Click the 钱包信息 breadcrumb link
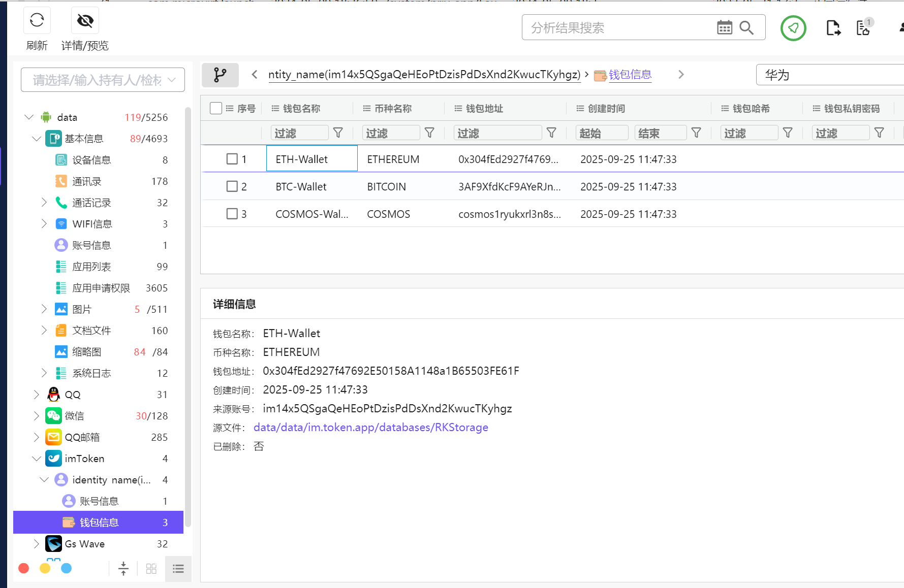 [630, 75]
